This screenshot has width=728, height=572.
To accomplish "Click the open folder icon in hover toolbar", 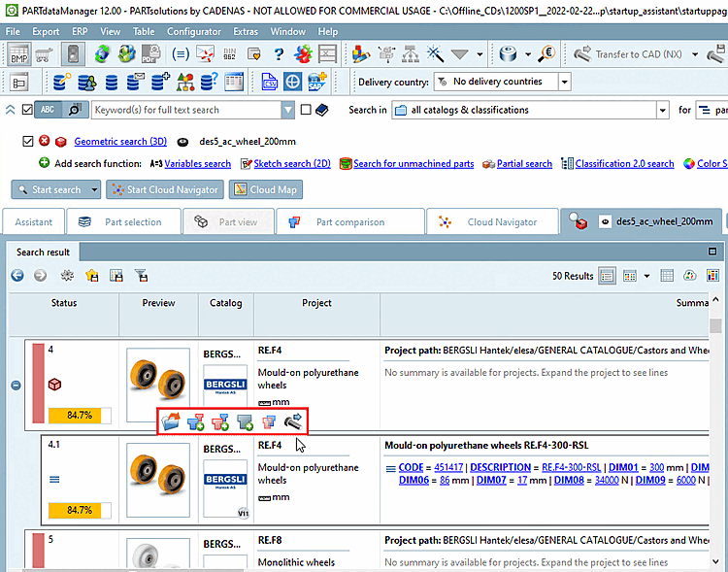I will 170,422.
